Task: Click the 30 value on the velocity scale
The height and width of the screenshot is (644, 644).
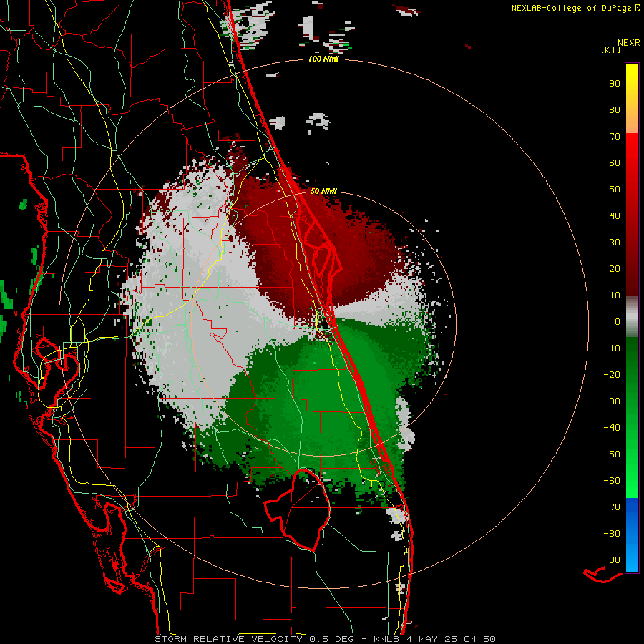Action: pyautogui.click(x=615, y=243)
